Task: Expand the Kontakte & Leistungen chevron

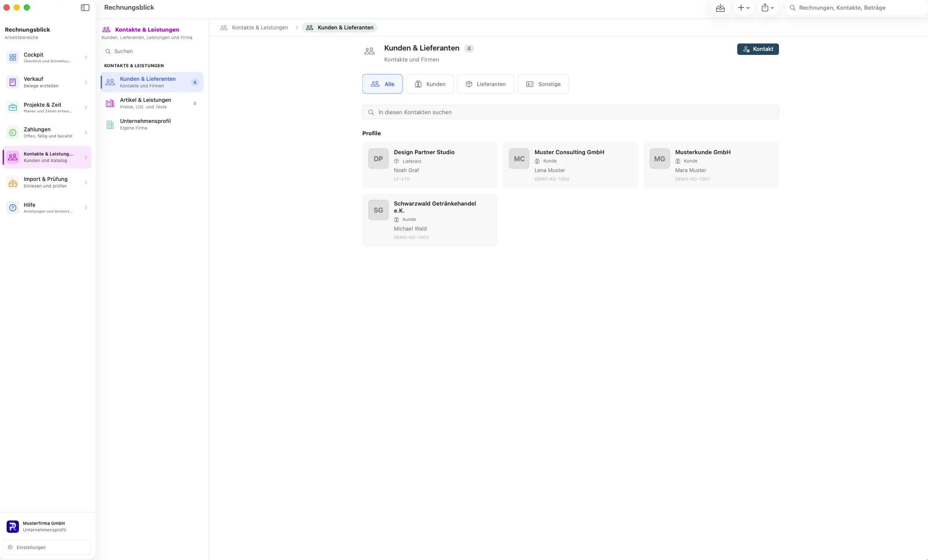Action: tap(86, 157)
